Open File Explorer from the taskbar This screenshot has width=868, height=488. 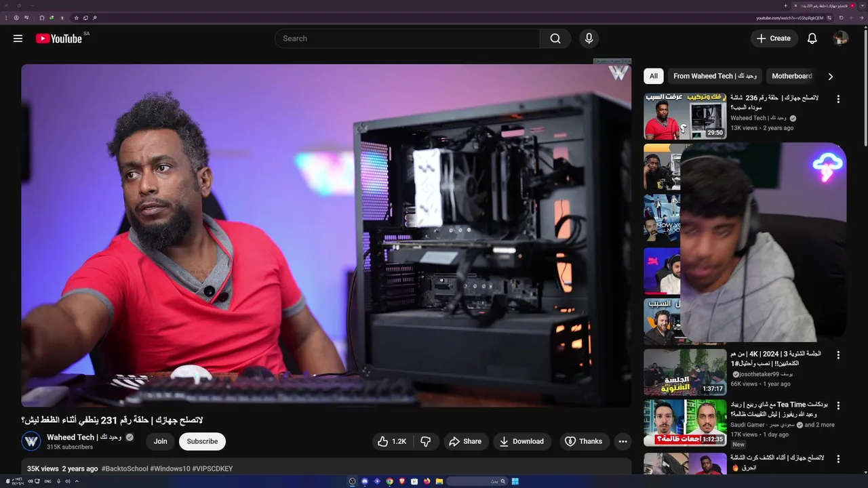[x=439, y=481]
